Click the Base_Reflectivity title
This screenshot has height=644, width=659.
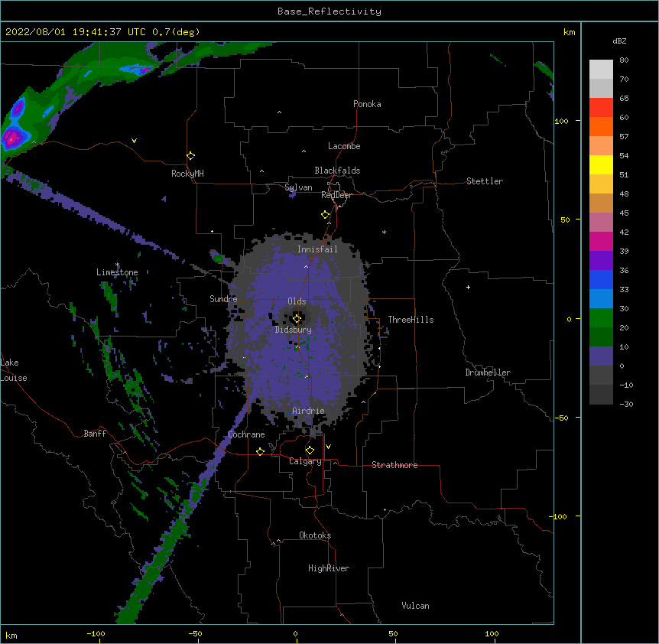[x=329, y=11]
